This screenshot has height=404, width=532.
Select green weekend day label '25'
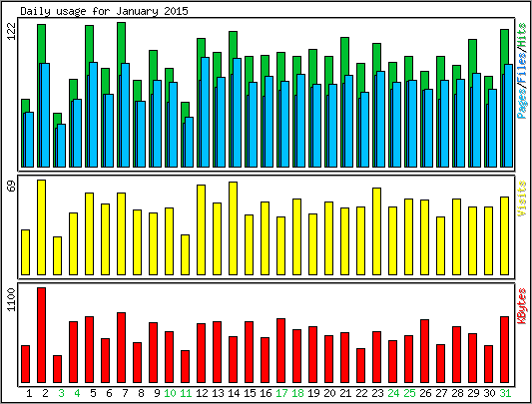point(409,393)
